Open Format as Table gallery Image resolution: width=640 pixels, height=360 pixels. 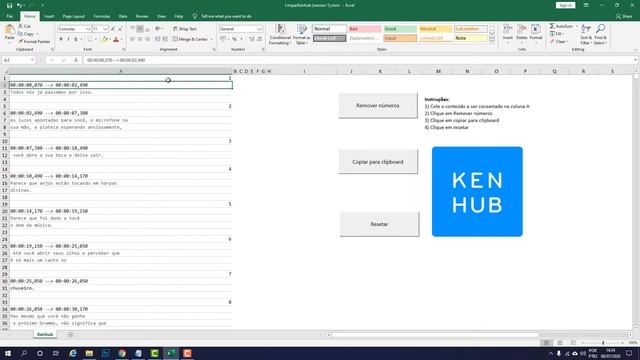302,34
